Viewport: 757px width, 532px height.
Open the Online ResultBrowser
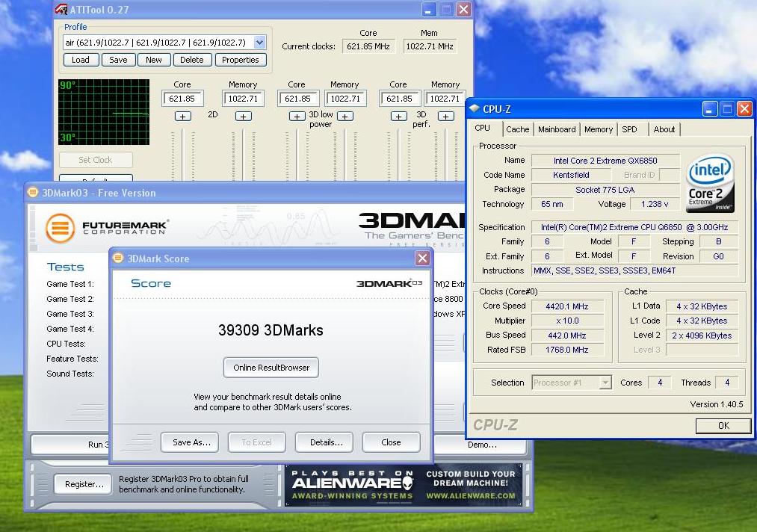point(271,368)
